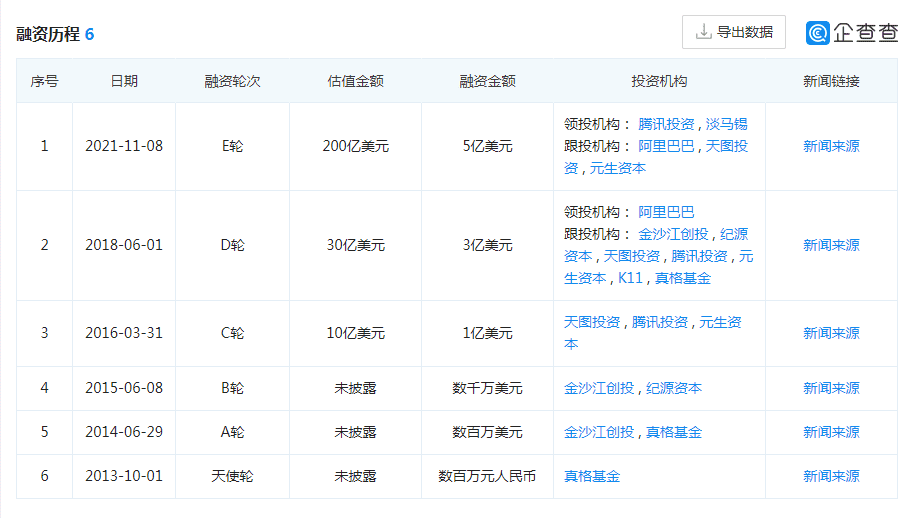Select the 2016-03-31 date cell
Image resolution: width=908 pixels, height=518 pixels.
pyautogui.click(x=124, y=333)
